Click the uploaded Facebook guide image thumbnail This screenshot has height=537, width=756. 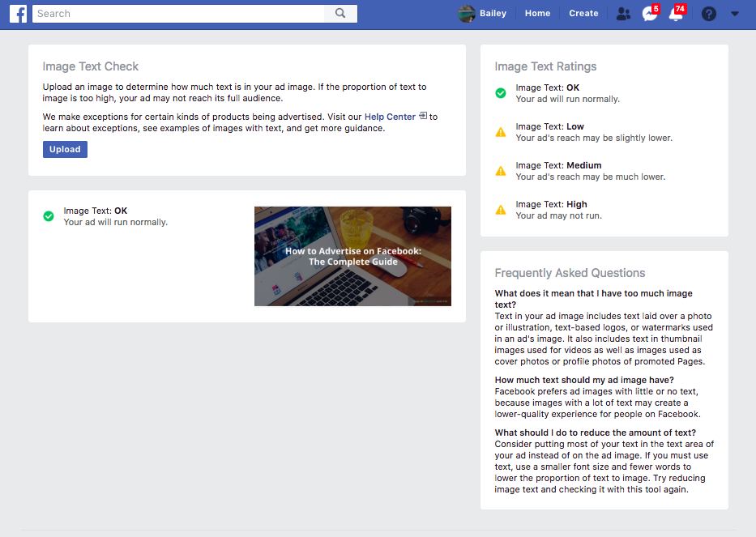coord(352,256)
